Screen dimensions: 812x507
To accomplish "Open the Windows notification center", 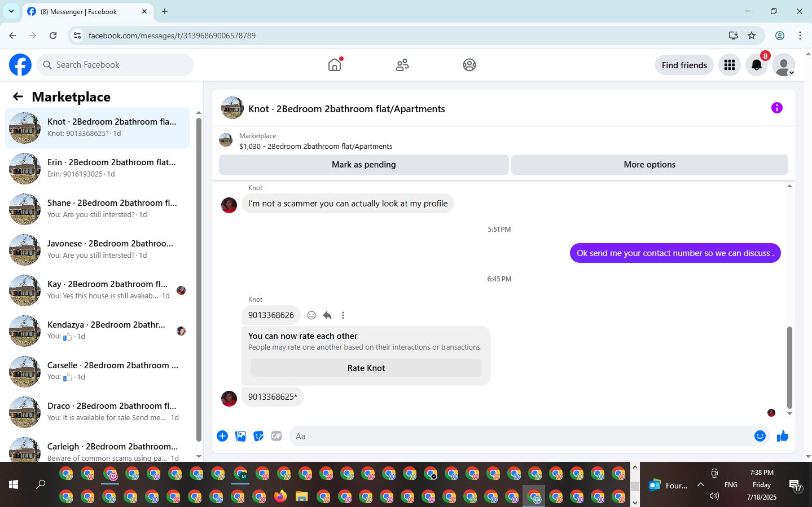I will [x=796, y=485].
